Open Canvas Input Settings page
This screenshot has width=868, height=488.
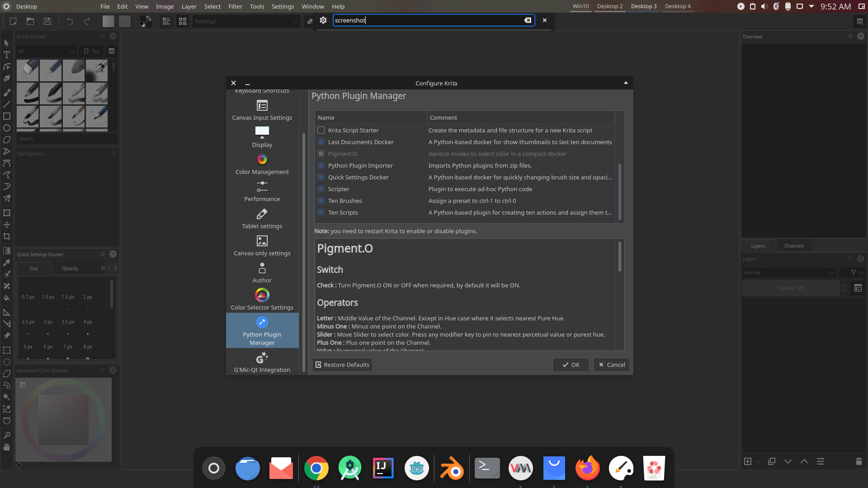pyautogui.click(x=262, y=111)
